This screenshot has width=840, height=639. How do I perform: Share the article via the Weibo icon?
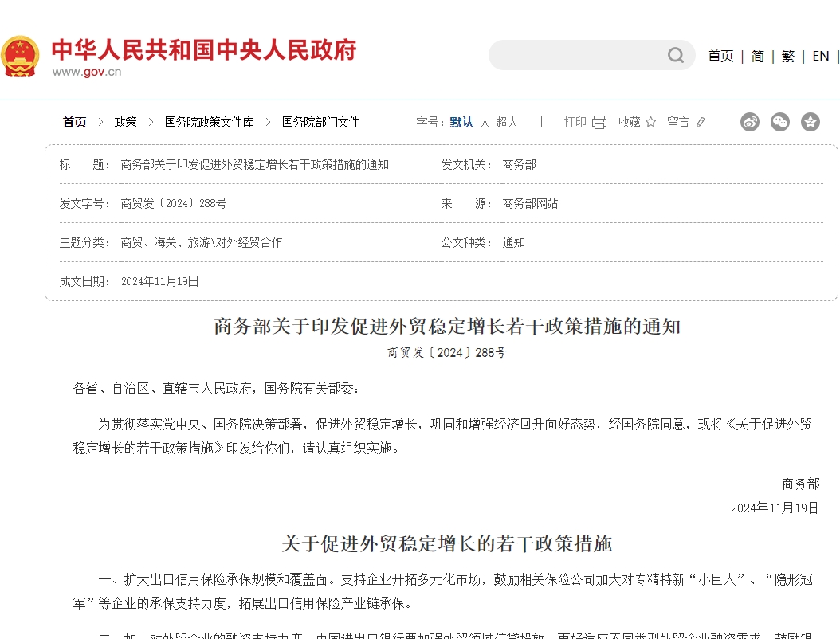(x=749, y=122)
